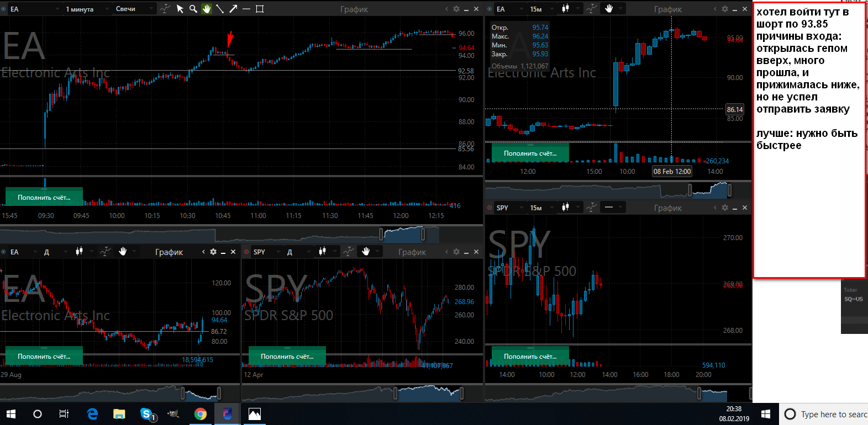This screenshot has width=868, height=425.
Task: Toggle the hand pan tool in EA 1-minute chart
Action: point(207,9)
